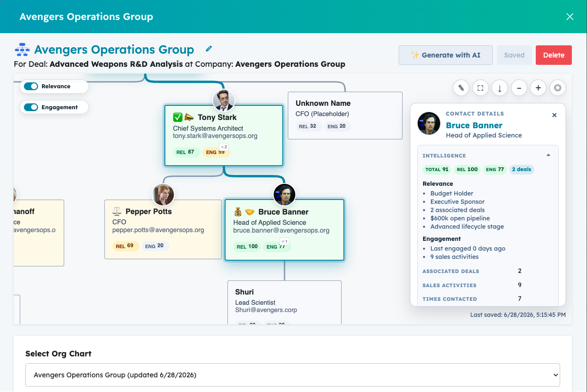Click the TOTAL 91 badge in Intelligence
The width and height of the screenshot is (587, 392).
coord(437,170)
